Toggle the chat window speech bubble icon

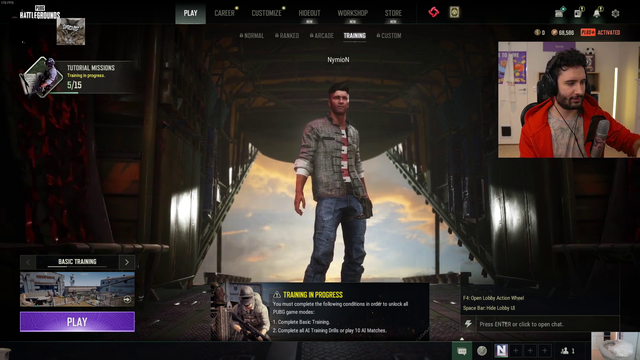(462, 351)
